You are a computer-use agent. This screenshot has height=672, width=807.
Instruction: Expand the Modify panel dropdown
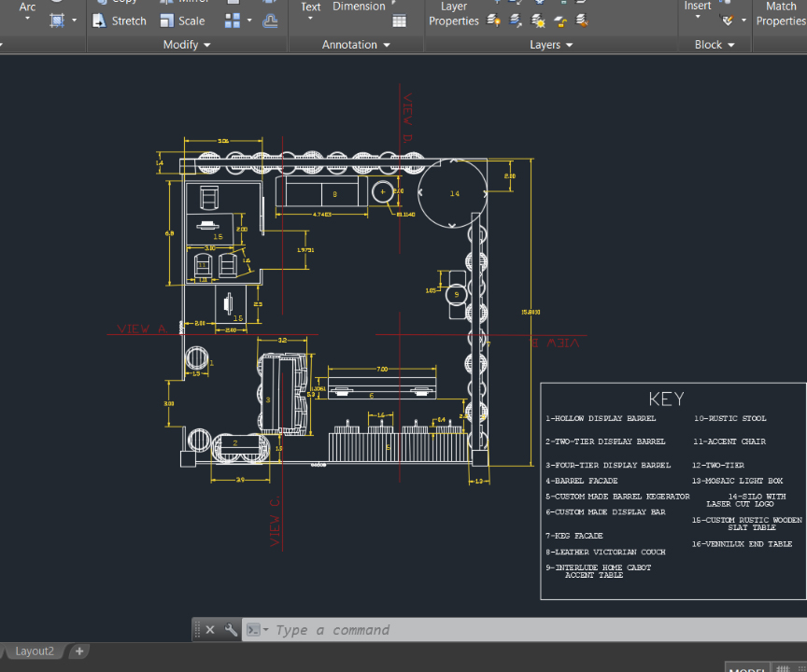[187, 45]
